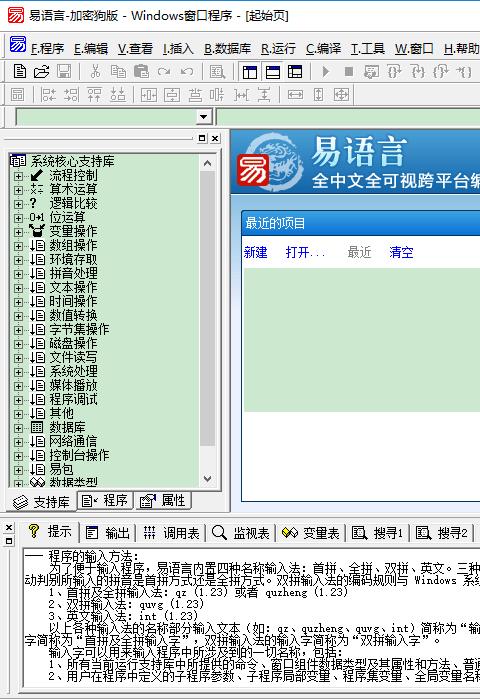Expand the 算术运算 tree node
The width and height of the screenshot is (480, 700).
coord(18,190)
